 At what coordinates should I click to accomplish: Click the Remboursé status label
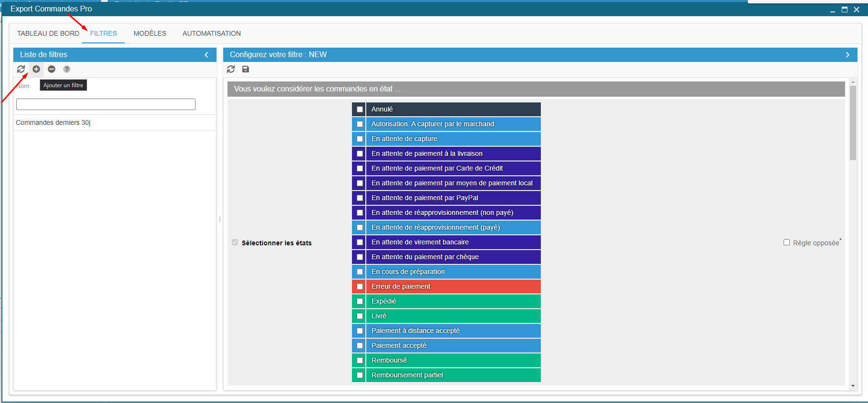tap(389, 360)
